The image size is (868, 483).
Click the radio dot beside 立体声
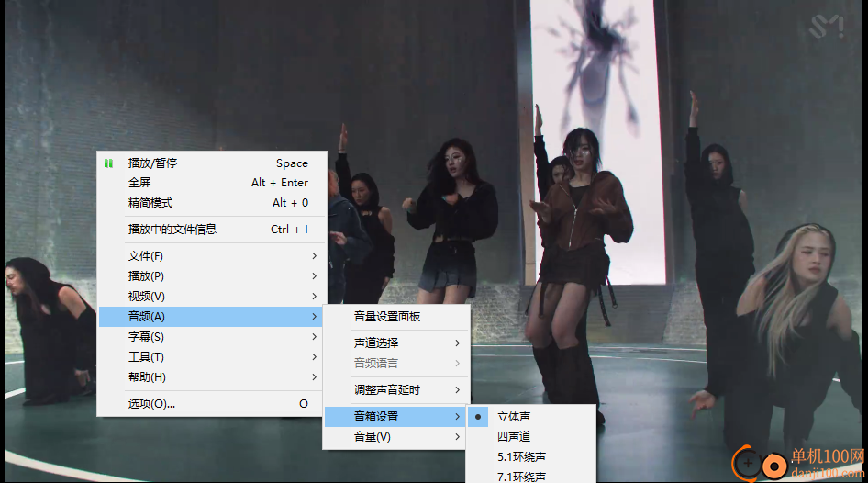pos(478,417)
